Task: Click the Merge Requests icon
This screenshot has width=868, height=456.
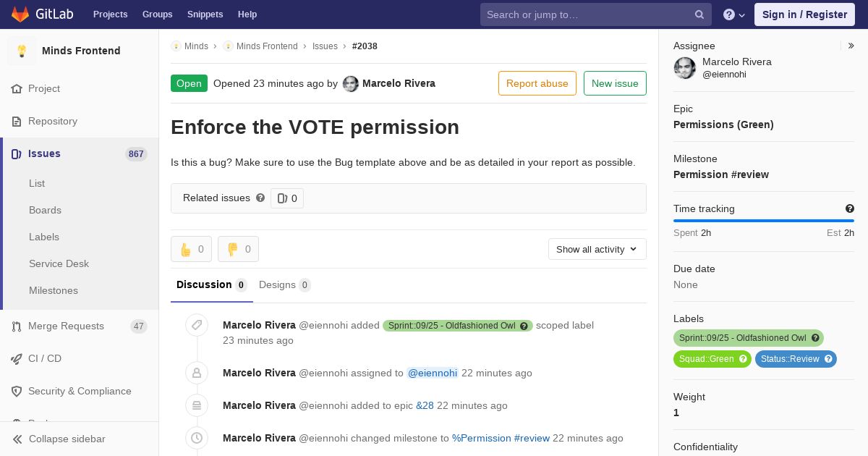Action: (17, 326)
